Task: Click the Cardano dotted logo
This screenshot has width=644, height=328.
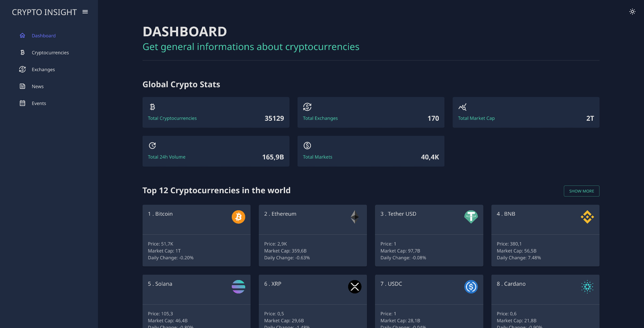Action: pyautogui.click(x=587, y=287)
